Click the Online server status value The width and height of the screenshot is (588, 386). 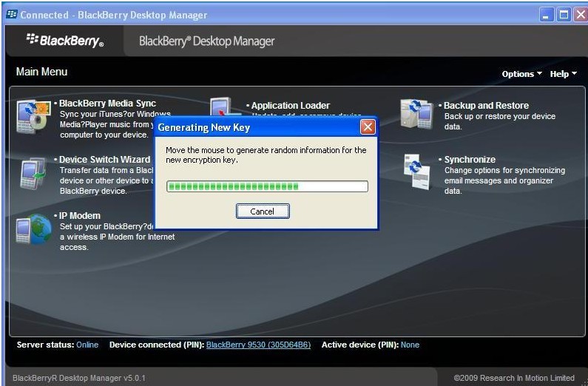coord(87,345)
